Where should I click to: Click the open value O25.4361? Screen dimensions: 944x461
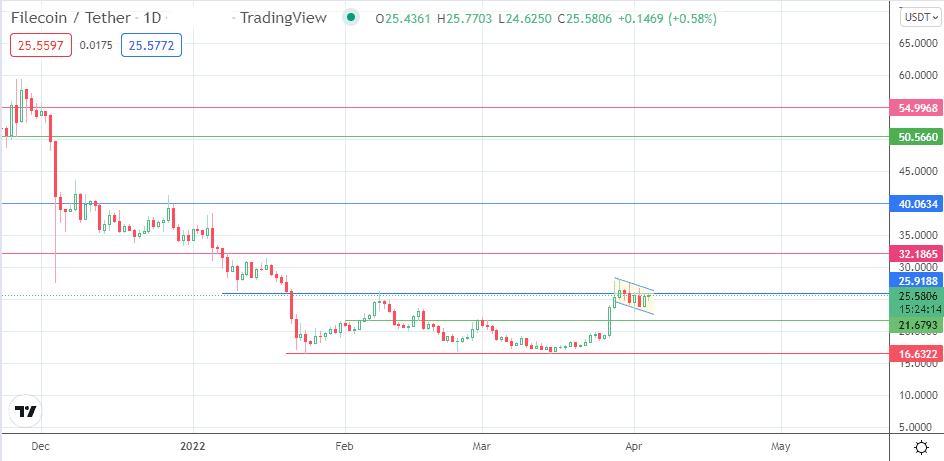[x=403, y=19]
